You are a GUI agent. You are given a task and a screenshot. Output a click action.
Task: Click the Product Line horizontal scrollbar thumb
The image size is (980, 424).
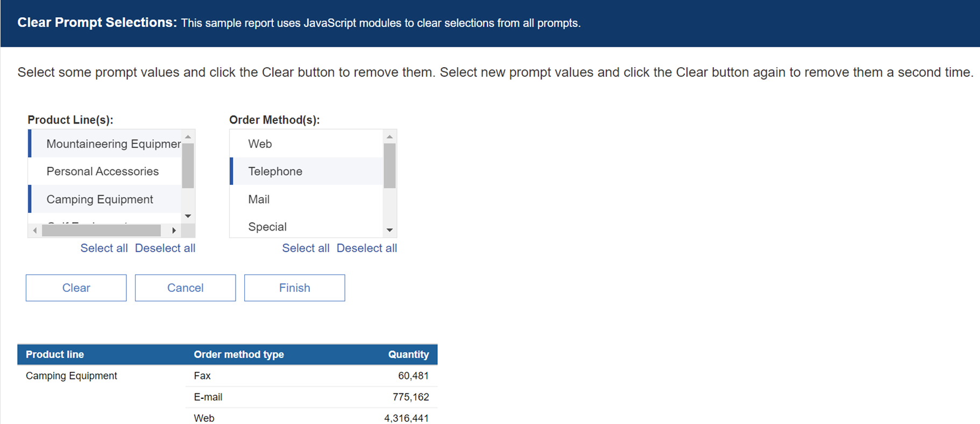[x=101, y=231]
